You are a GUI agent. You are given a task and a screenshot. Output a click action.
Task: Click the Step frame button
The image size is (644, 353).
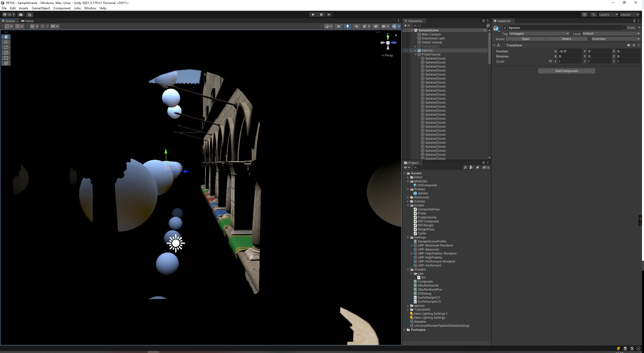pyautogui.click(x=329, y=15)
